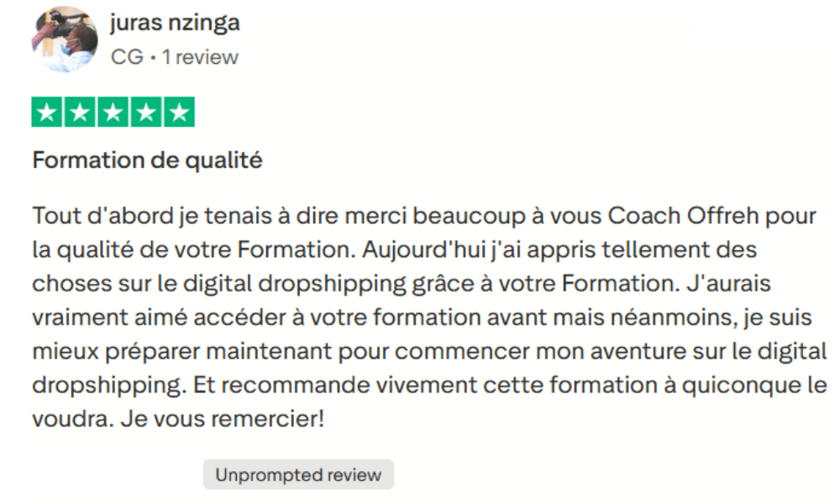Open the reviewer's "1 review" count

200,57
